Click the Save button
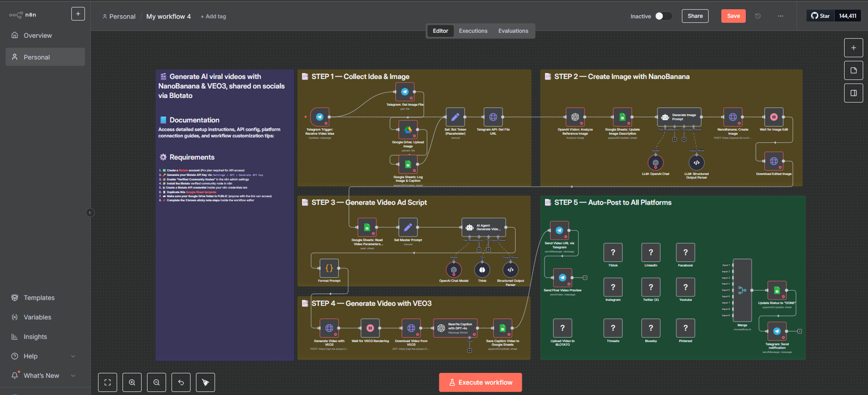868x395 pixels. [x=733, y=16]
